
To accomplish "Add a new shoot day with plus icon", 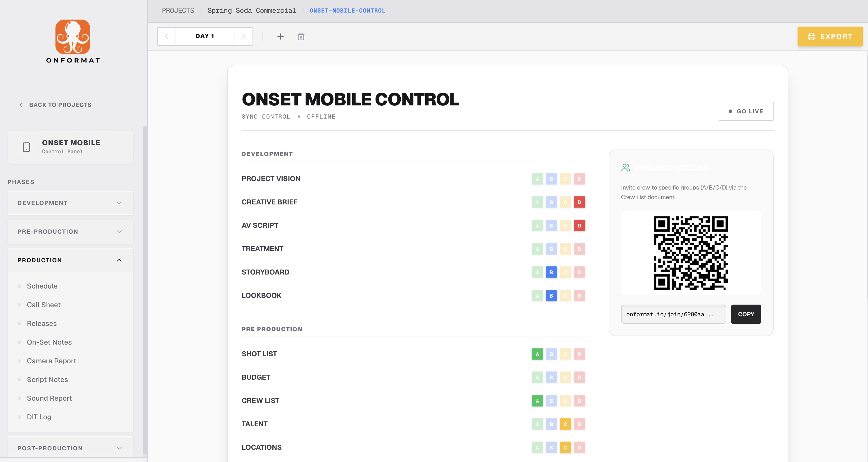I will 280,37.
